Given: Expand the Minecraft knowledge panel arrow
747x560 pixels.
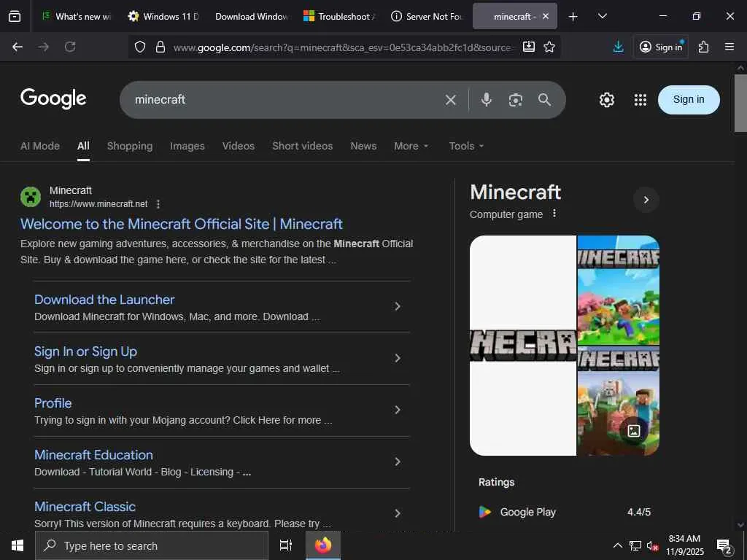Looking at the screenshot, I should pyautogui.click(x=646, y=200).
